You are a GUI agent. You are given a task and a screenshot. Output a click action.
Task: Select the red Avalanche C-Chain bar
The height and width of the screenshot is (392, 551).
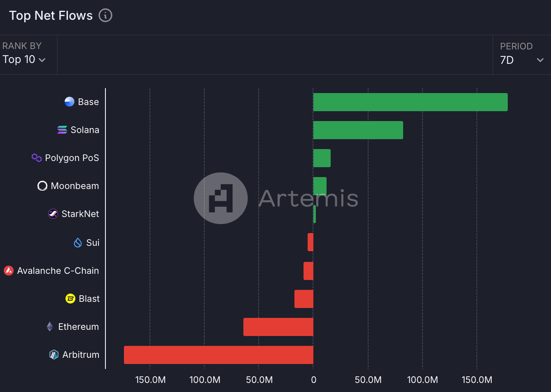308,271
